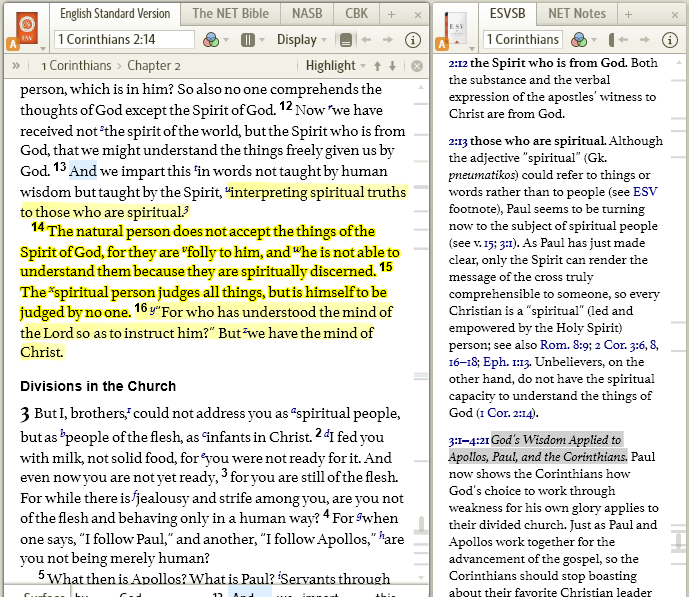This screenshot has height=597, width=689.
Task: Add a new tab in the Bible pane
Action: [x=391, y=14]
